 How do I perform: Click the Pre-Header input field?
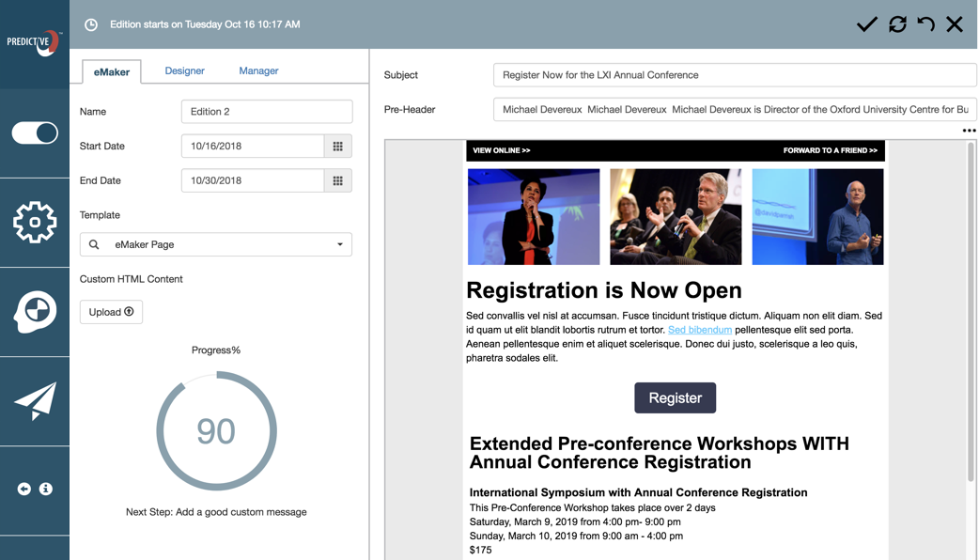click(x=735, y=109)
